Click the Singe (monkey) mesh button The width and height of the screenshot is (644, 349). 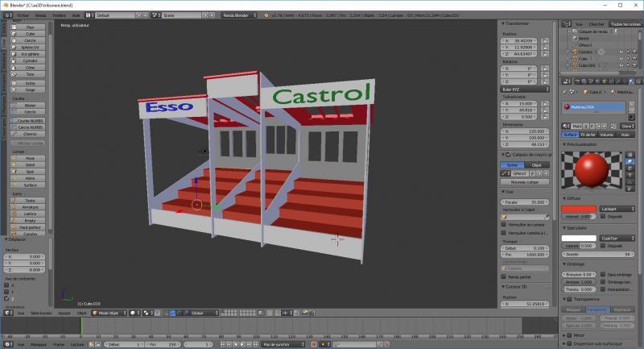30,89
